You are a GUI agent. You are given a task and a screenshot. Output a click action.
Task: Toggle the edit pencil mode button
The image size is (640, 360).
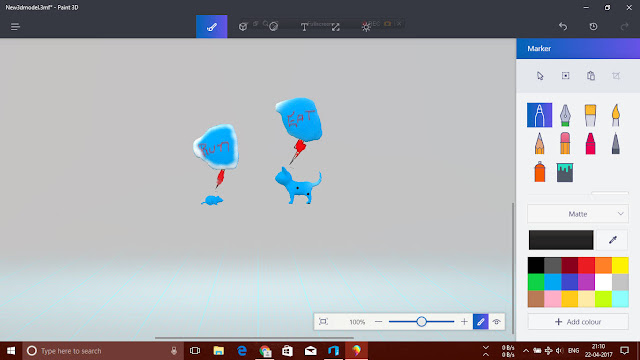coord(480,322)
